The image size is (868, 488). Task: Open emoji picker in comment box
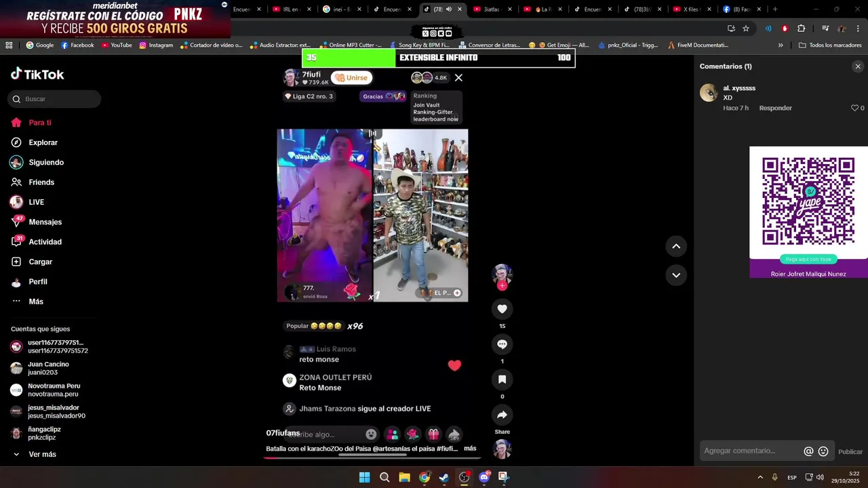click(823, 451)
